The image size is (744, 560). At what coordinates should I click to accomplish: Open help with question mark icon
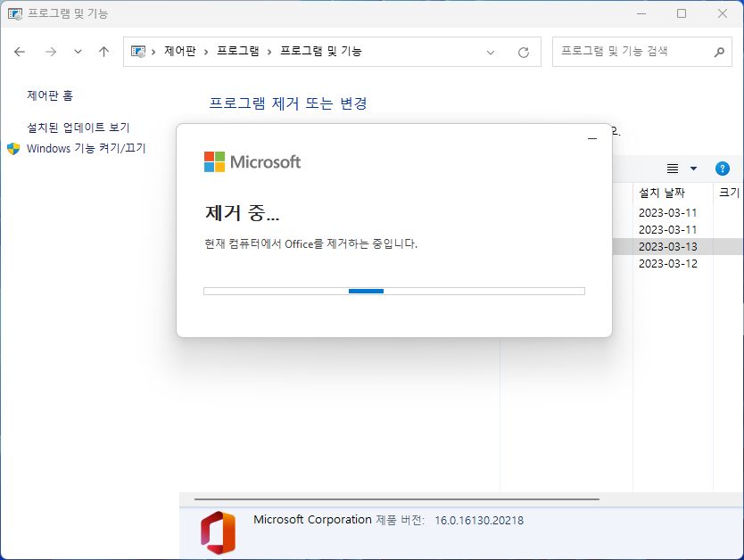(x=723, y=169)
